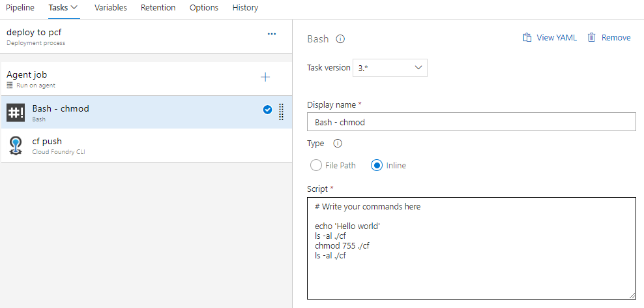Click the View YAML link
The height and width of the screenshot is (308, 644).
pos(549,38)
